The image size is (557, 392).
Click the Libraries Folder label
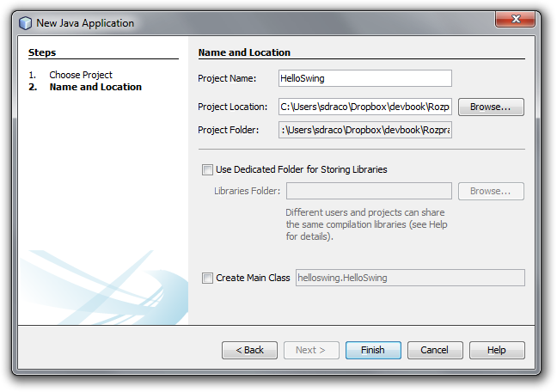tap(247, 191)
